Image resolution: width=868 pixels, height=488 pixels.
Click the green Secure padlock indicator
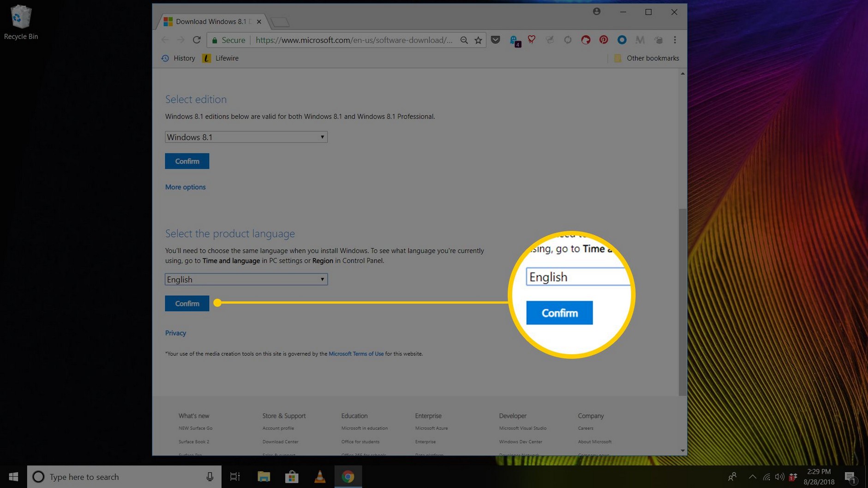228,40
